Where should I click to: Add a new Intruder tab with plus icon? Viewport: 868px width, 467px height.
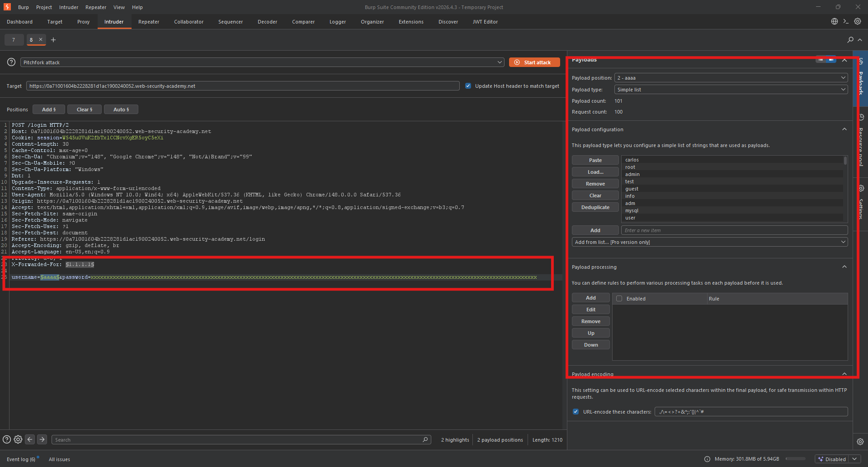53,40
